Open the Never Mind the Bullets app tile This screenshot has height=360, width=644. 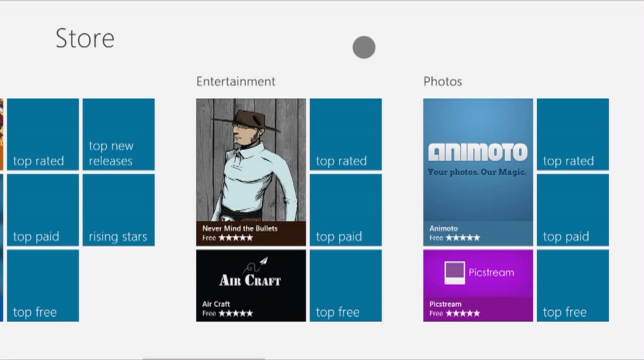click(251, 172)
